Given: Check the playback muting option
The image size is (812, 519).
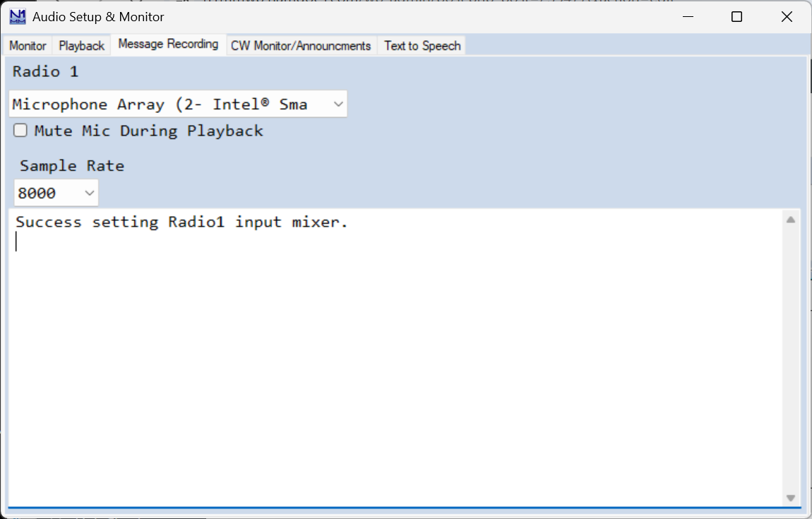Looking at the screenshot, I should [20, 130].
